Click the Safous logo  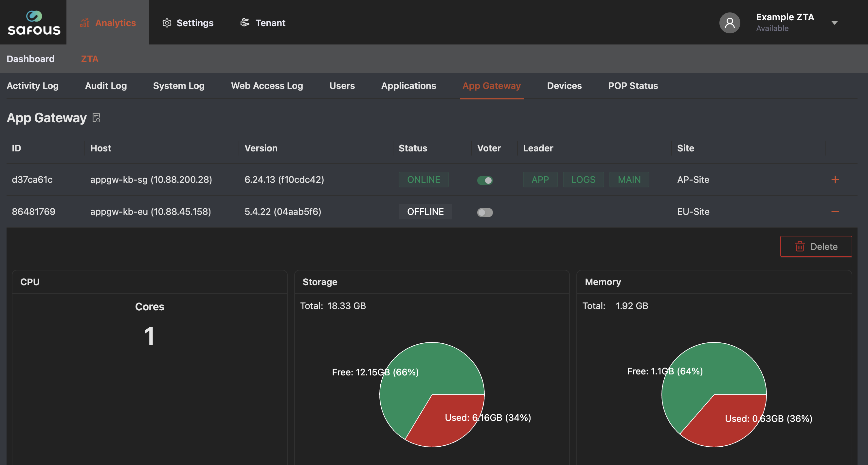34,23
